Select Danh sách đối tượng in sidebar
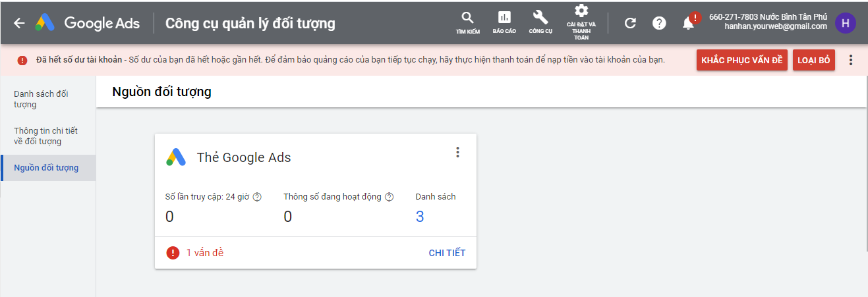The height and width of the screenshot is (297, 868). coord(41,99)
